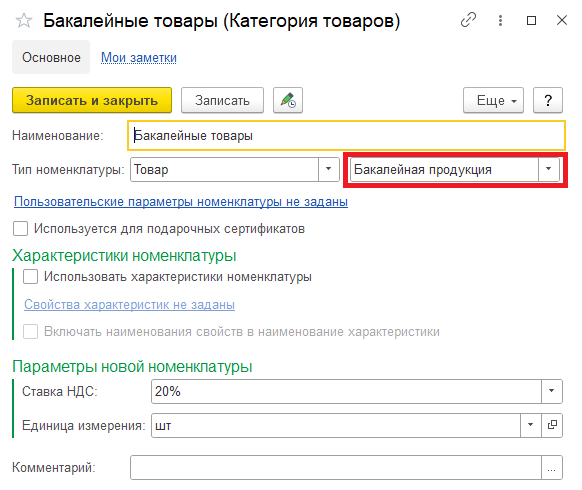Image resolution: width=582 pixels, height=490 pixels.
Task: Open unit of measure record via open icon
Action: pyautogui.click(x=552, y=425)
